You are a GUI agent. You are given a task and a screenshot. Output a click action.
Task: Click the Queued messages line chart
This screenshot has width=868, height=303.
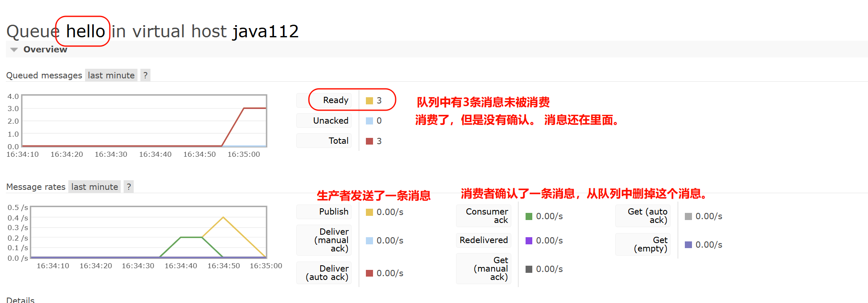tap(144, 121)
